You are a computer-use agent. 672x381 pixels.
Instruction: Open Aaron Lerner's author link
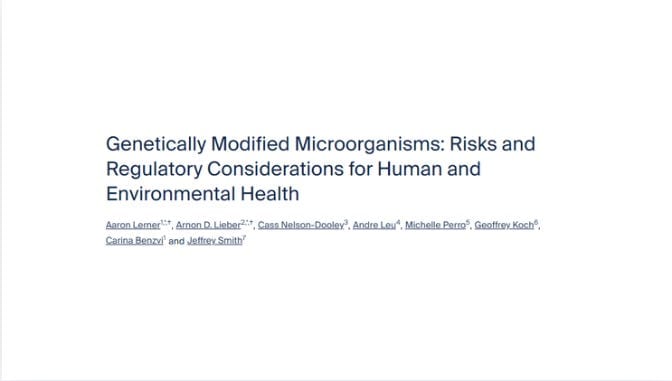(133, 225)
